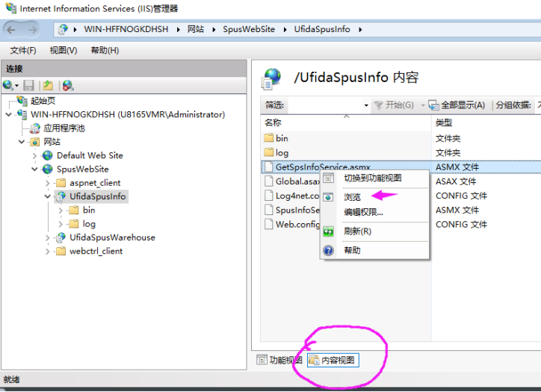This screenshot has height=392, width=541.
Task: Expand the aspnet_client folder node
Action: point(48,183)
